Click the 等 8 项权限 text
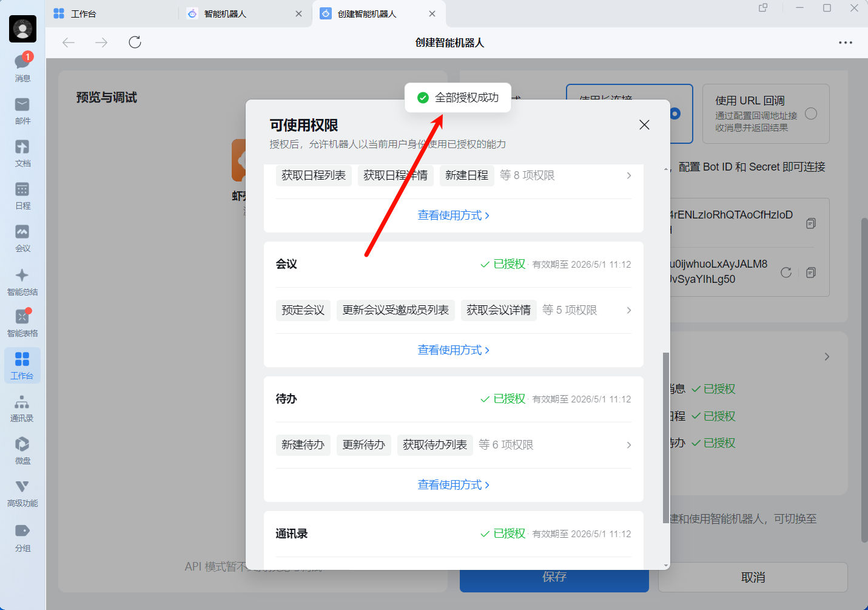Image resolution: width=868 pixels, height=610 pixels. click(527, 175)
